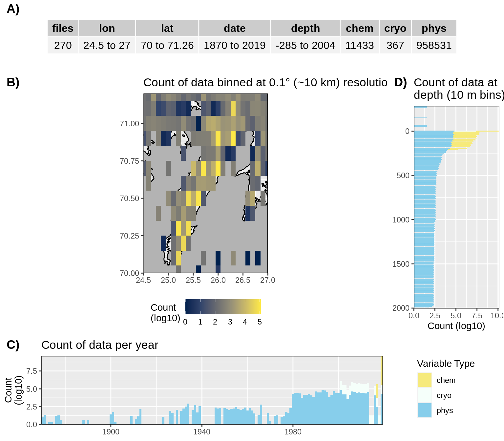This screenshot has height=441, width=504.
Task: Click the color legend title 'Count (log10)' under map
Action: pyautogui.click(x=165, y=313)
